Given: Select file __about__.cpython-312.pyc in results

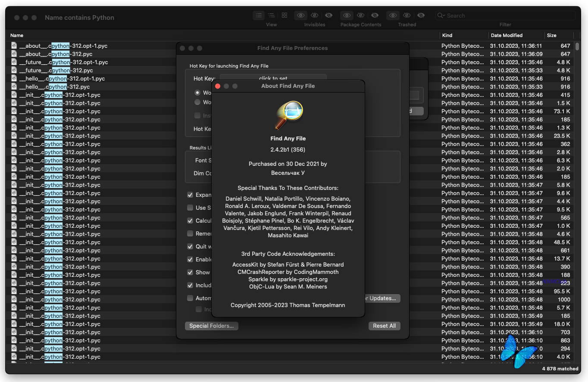Looking at the screenshot, I should (56, 54).
